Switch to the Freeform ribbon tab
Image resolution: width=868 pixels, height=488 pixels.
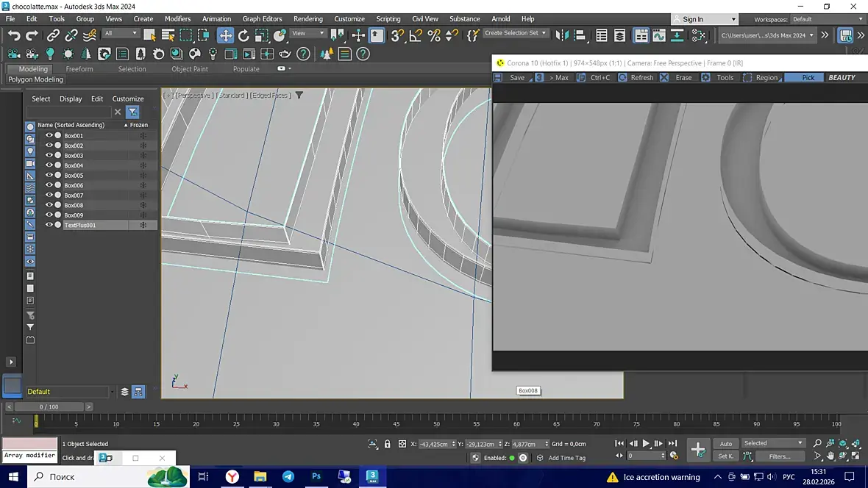pyautogui.click(x=79, y=69)
